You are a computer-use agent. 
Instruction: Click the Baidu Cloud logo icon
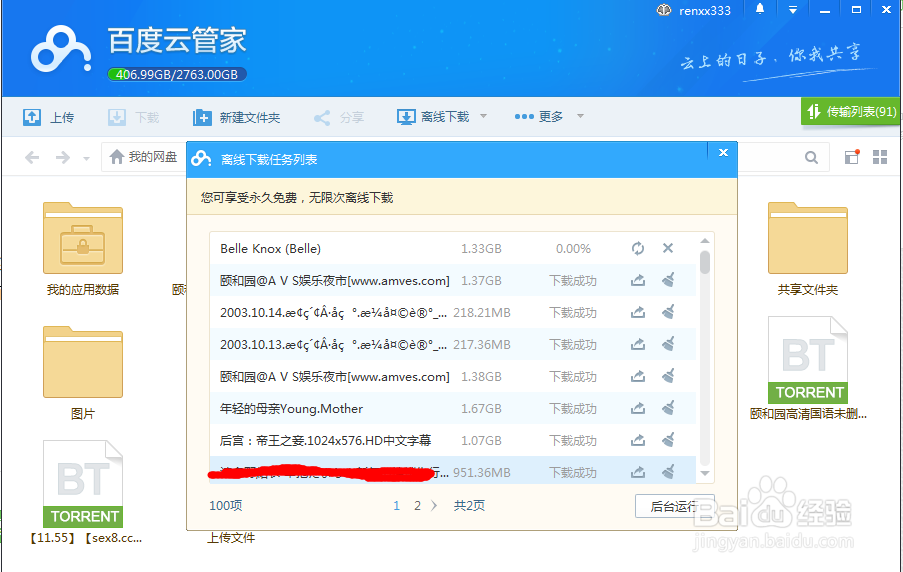click(x=60, y=50)
